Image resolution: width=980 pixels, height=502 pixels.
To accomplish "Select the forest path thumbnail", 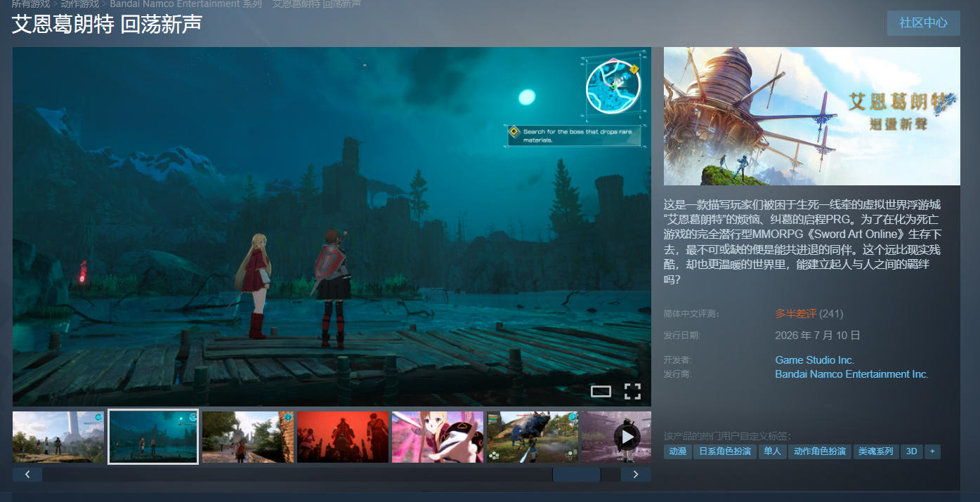I will [x=248, y=437].
